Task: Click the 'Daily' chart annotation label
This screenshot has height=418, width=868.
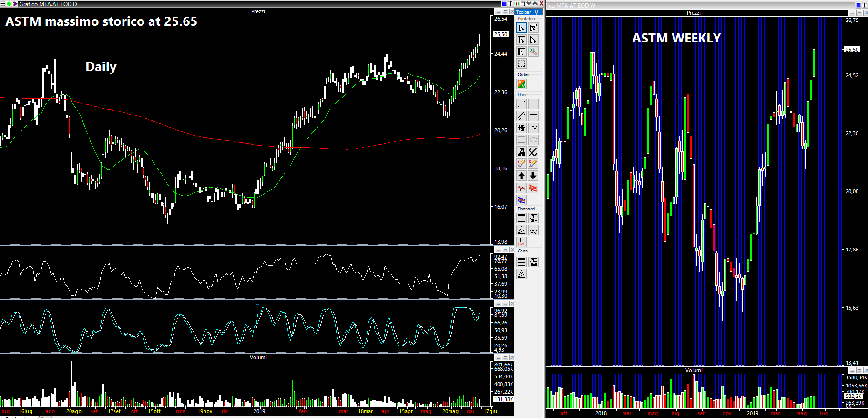Action: 101,67
